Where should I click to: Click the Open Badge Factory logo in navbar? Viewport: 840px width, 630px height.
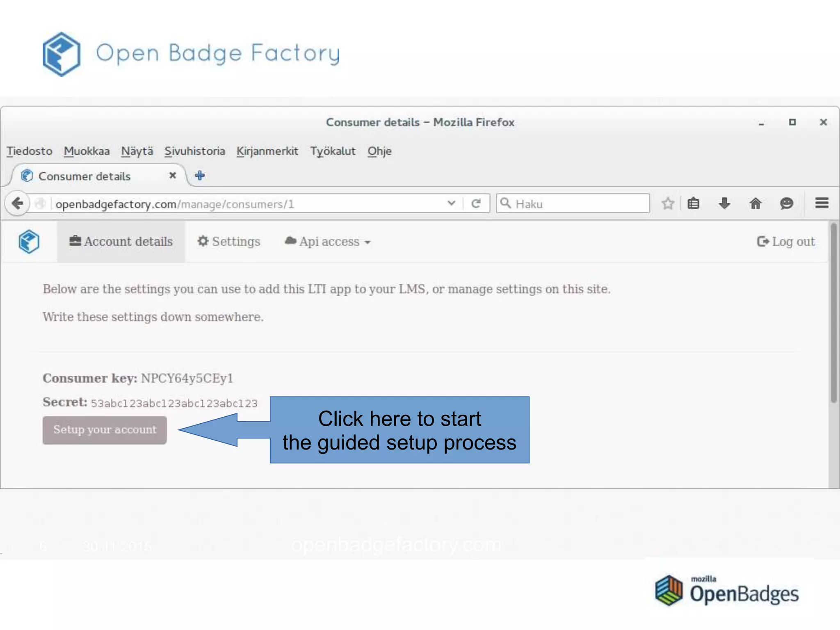point(29,242)
